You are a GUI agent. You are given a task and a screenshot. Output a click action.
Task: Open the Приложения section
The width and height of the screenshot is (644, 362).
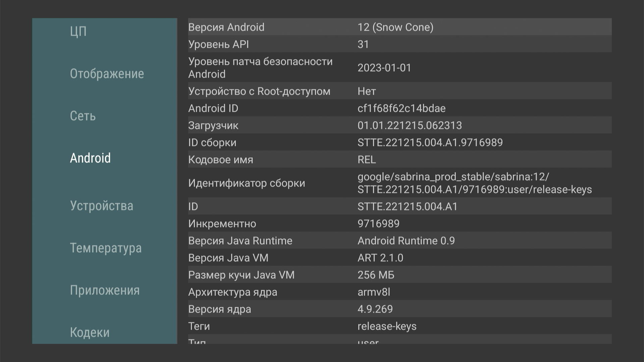pos(105,290)
